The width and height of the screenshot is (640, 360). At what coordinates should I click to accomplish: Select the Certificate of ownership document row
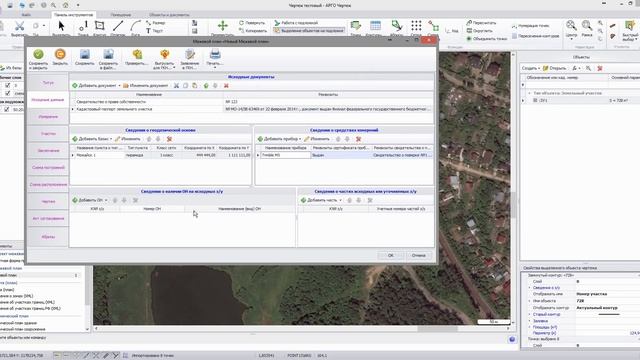coord(252,102)
